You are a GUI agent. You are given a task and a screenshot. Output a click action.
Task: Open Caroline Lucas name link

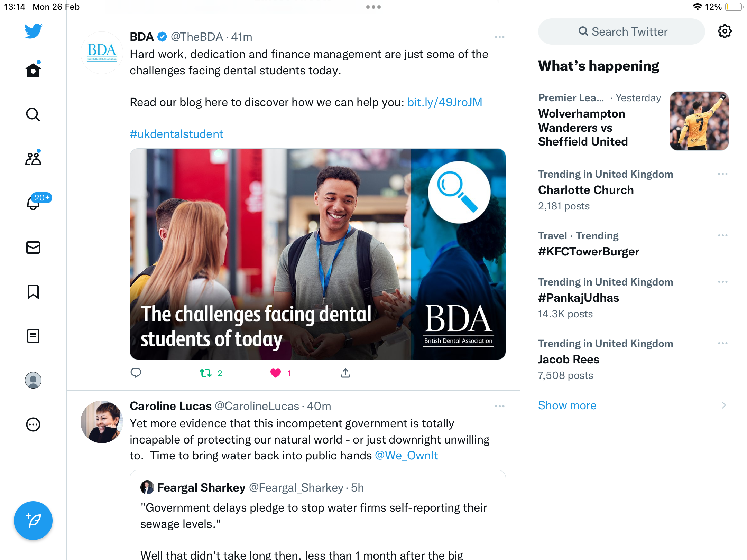click(170, 406)
